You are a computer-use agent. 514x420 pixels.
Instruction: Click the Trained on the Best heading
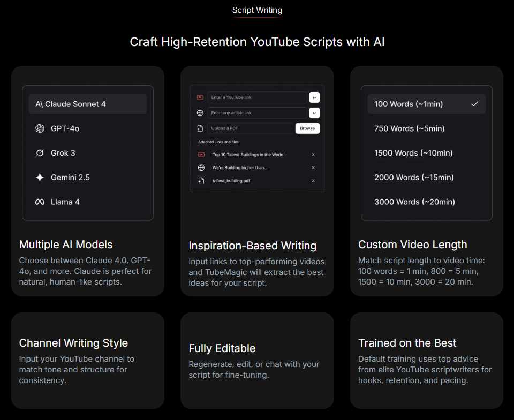coord(407,343)
